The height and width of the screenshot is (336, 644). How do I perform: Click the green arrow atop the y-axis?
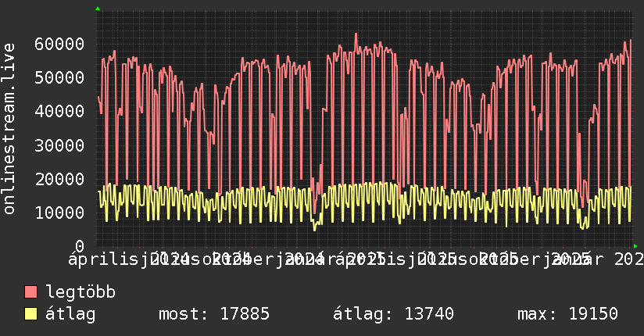pos(98,9)
